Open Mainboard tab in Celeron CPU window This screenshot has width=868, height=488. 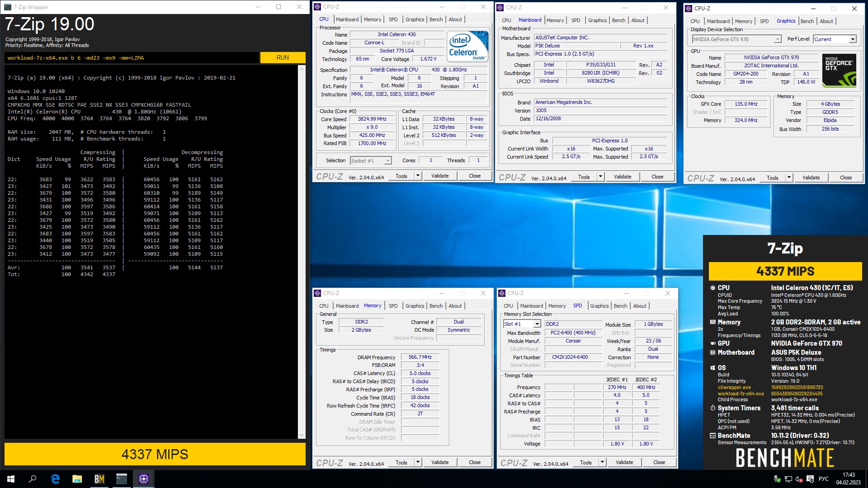347,19
